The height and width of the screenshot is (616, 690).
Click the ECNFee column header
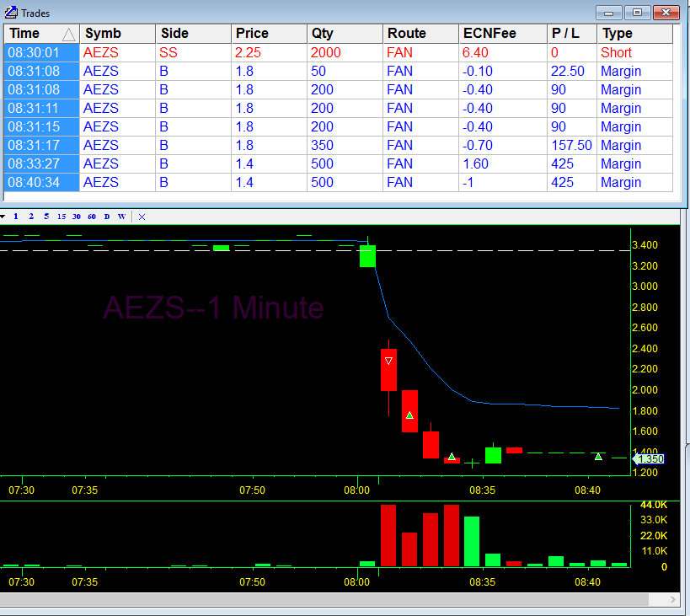(x=502, y=34)
